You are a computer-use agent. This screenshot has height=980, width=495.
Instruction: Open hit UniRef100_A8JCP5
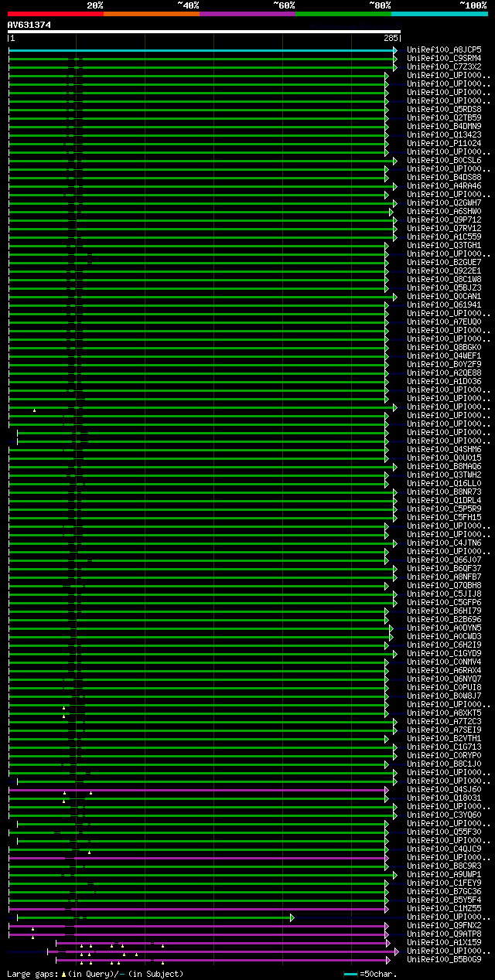(x=444, y=49)
